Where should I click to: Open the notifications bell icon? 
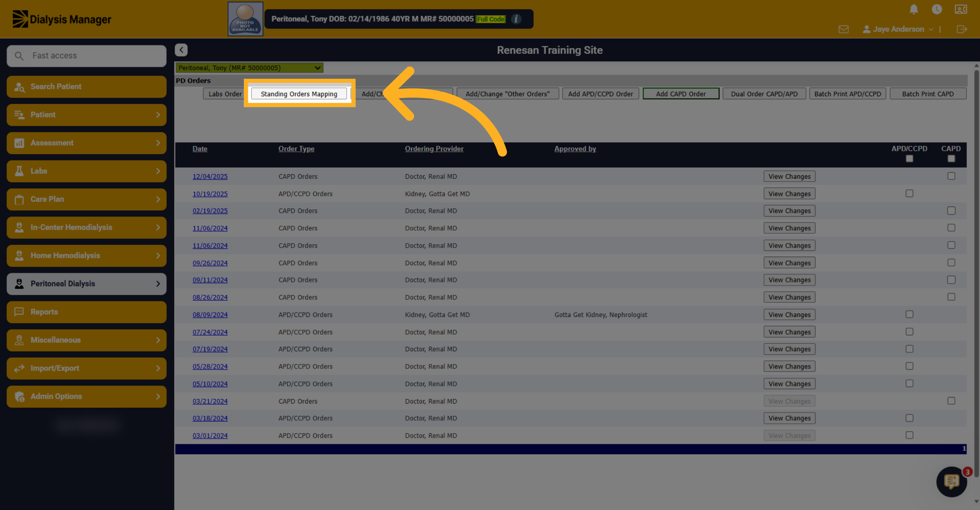914,9
